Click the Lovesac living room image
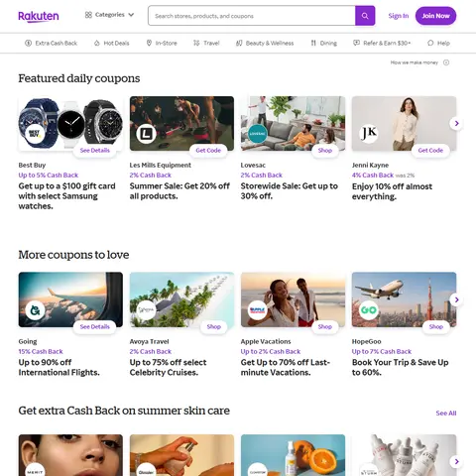The width and height of the screenshot is (476, 476). [293, 123]
